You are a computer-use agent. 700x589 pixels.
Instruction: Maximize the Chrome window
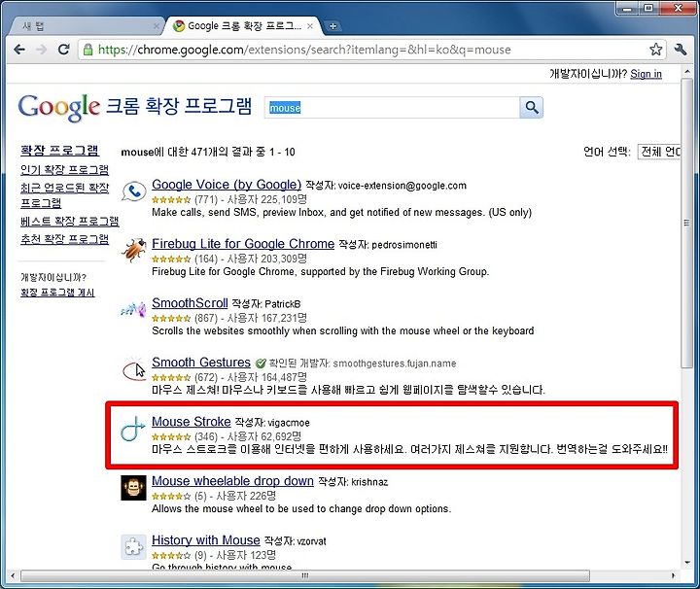tap(648, 8)
